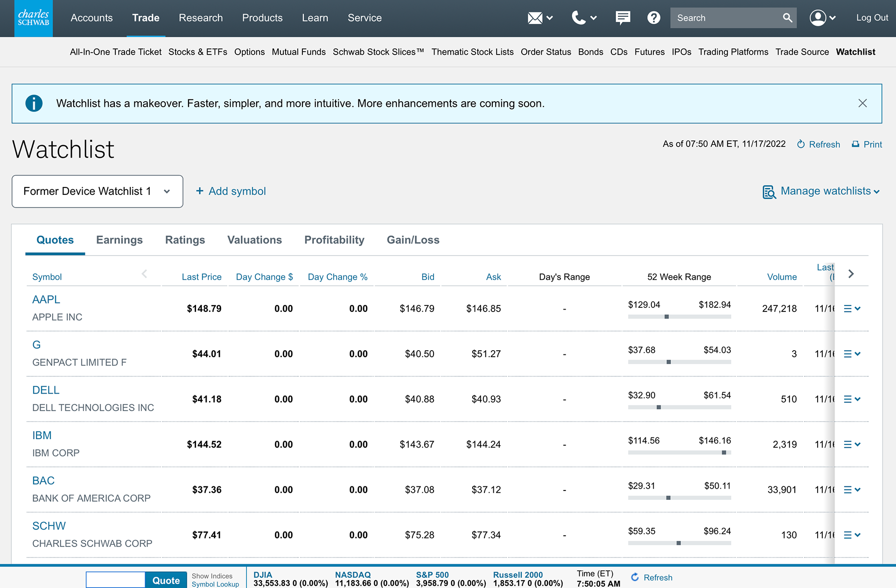Open the IBM symbol link
This screenshot has width=896, height=588.
(42, 436)
